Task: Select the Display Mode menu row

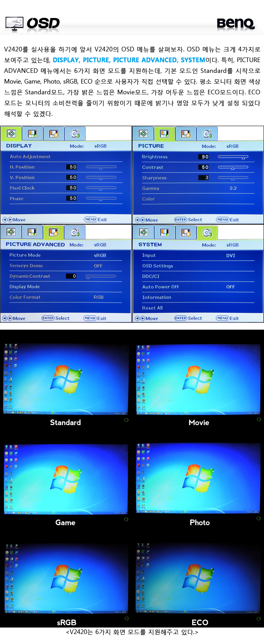Action: pyautogui.click(x=65, y=287)
